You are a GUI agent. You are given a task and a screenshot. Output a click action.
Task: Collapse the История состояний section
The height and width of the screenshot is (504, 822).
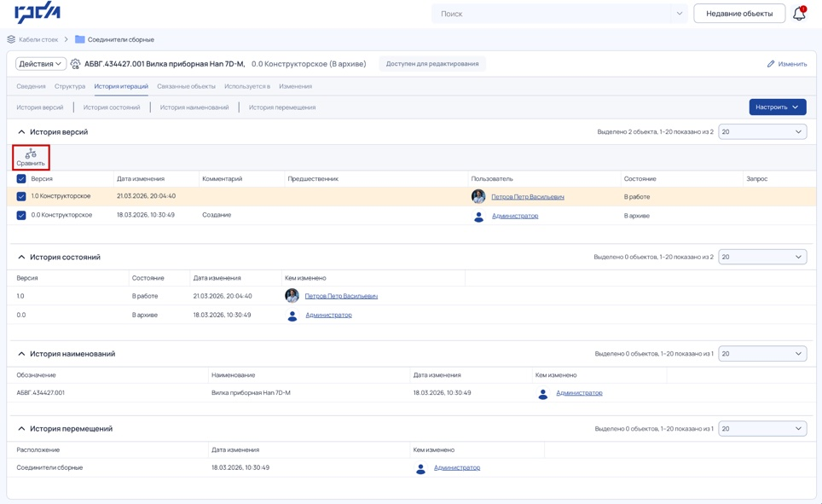pyautogui.click(x=21, y=257)
